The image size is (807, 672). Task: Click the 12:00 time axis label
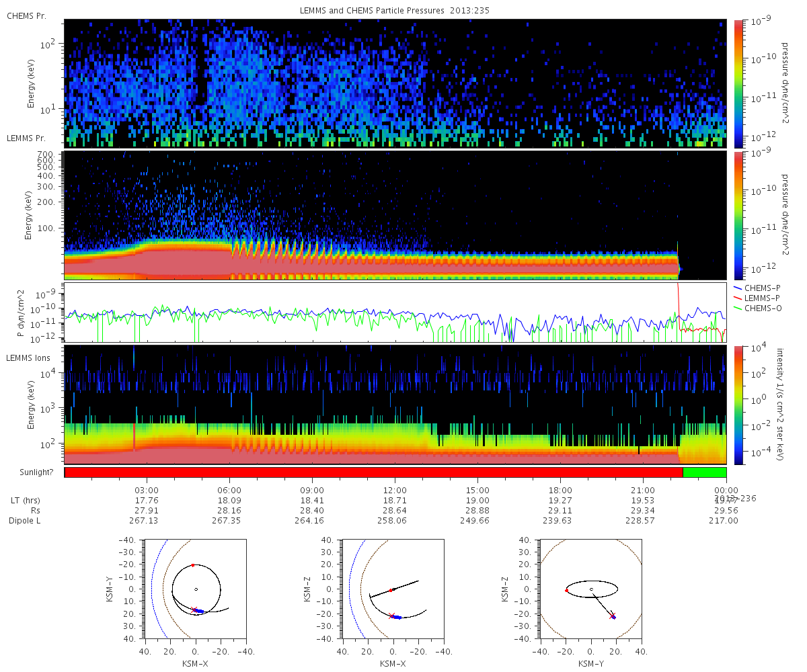point(395,490)
